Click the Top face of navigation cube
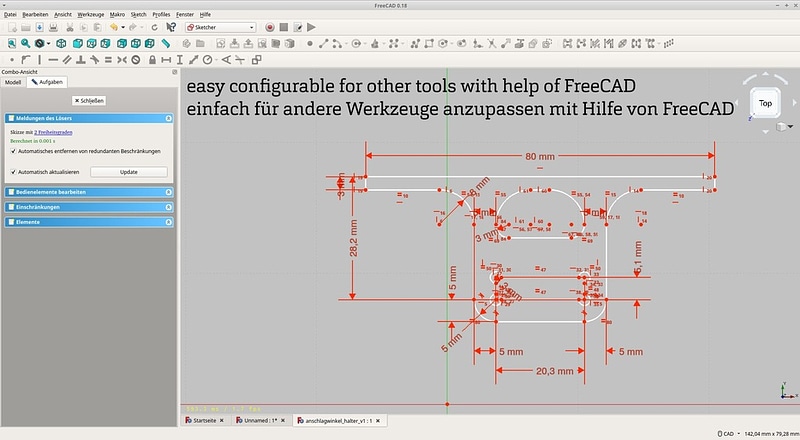800x440 pixels. pyautogui.click(x=765, y=103)
